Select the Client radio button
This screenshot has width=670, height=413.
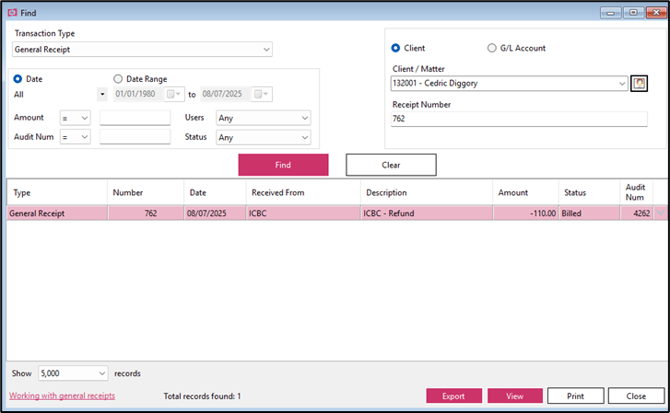tap(396, 48)
